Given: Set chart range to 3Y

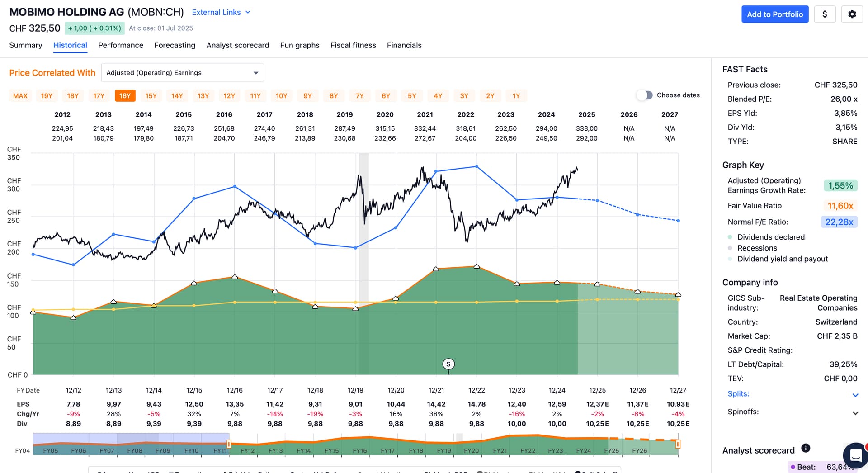Looking at the screenshot, I should pos(464,96).
